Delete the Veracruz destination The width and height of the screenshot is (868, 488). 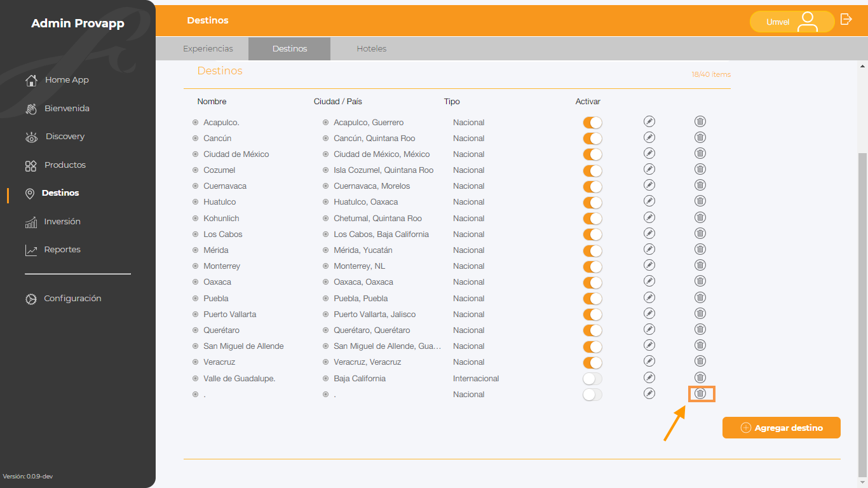pos(700,361)
